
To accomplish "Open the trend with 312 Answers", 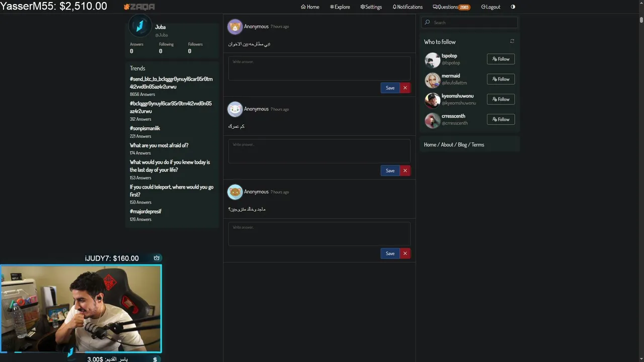I will (171, 107).
